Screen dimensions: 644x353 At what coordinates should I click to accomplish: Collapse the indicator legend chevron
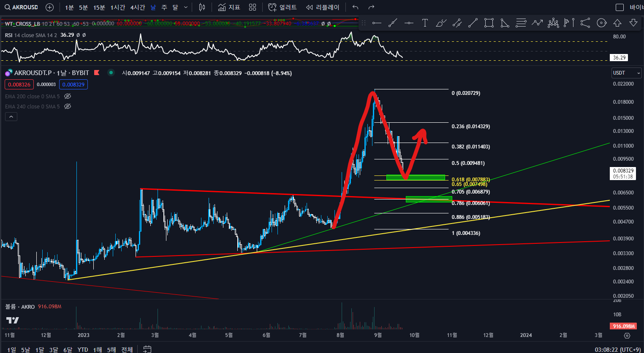point(11,117)
